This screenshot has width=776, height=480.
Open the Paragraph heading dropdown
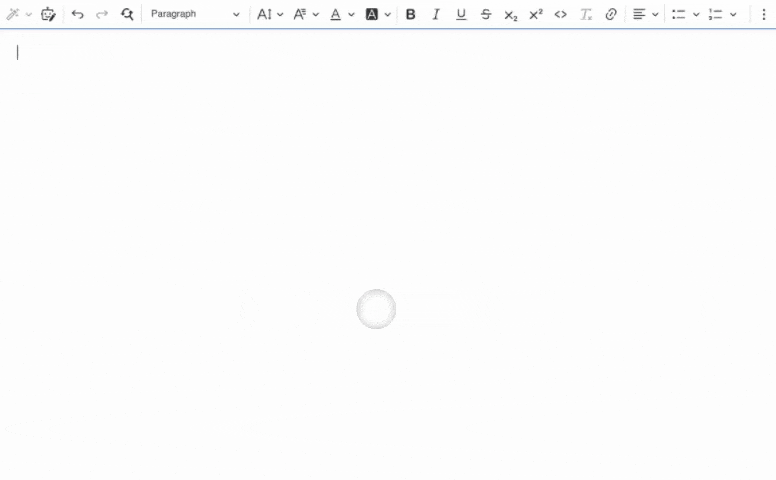(x=195, y=14)
